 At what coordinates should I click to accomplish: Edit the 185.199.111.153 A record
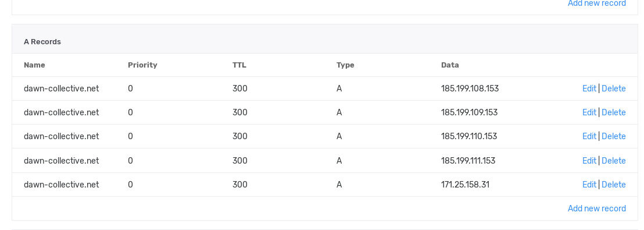click(589, 161)
